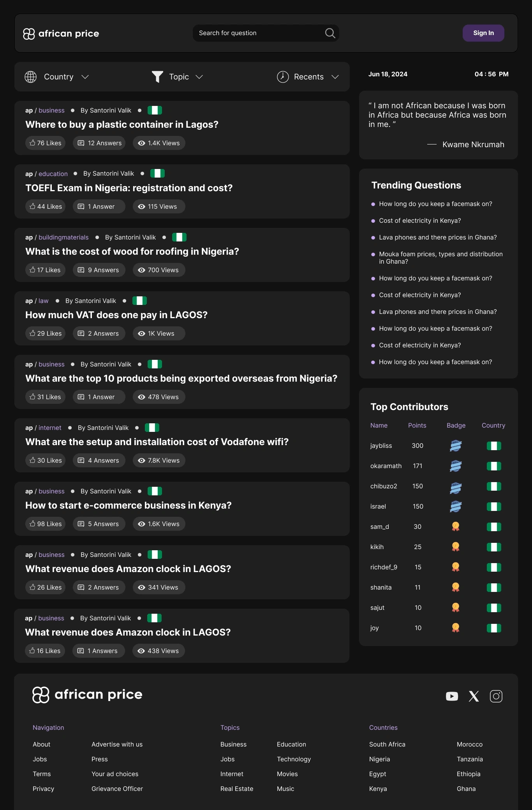Open the YouTube link in footer
532x810 pixels.
(452, 696)
